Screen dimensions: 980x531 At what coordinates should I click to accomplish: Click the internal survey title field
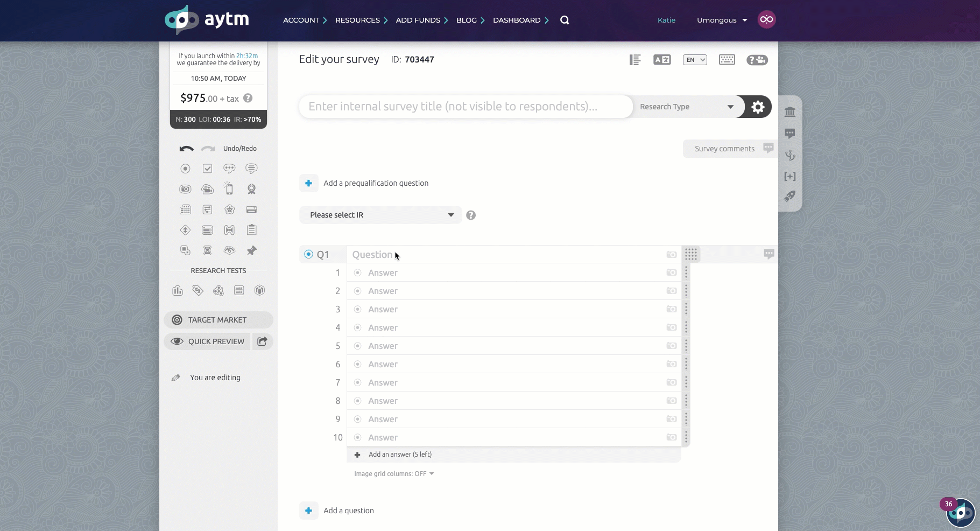(466, 107)
